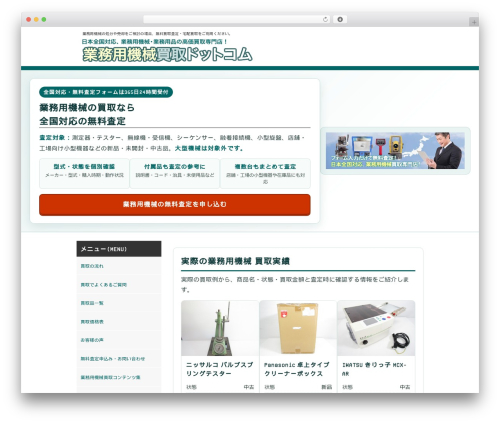The width and height of the screenshot is (500, 423).
Task: Click the green valve spring tester photo
Action: [x=220, y=328]
